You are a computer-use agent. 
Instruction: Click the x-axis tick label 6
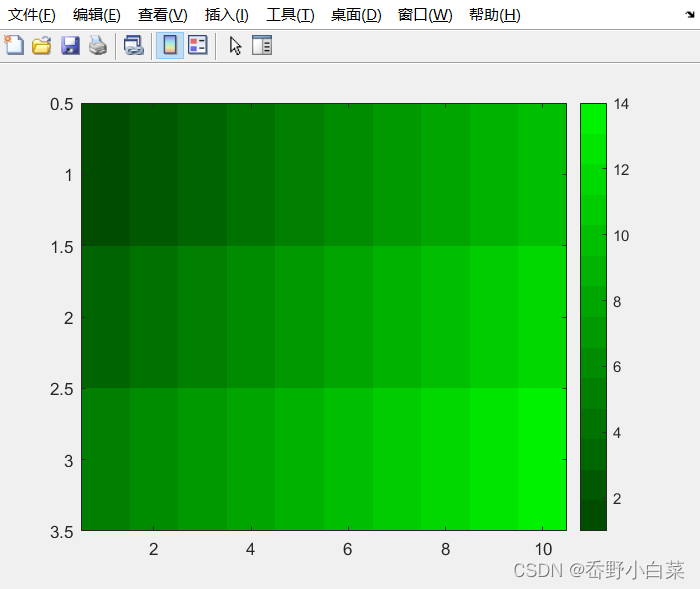point(348,549)
